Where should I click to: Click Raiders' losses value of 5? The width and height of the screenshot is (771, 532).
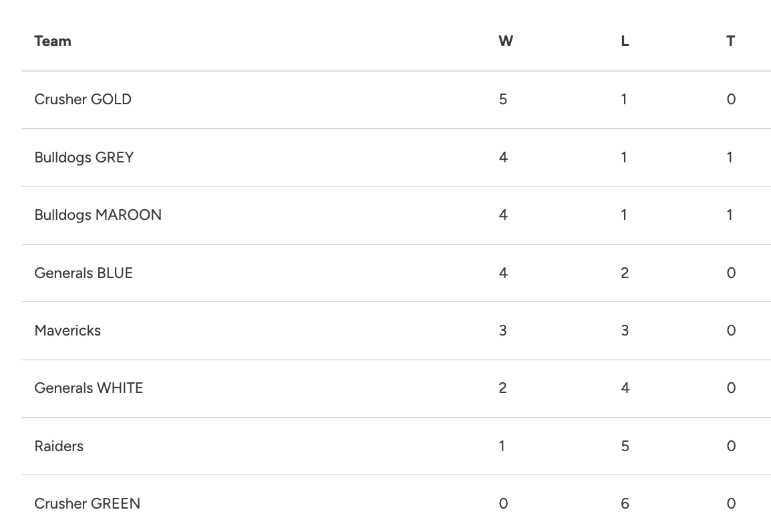tap(625, 446)
